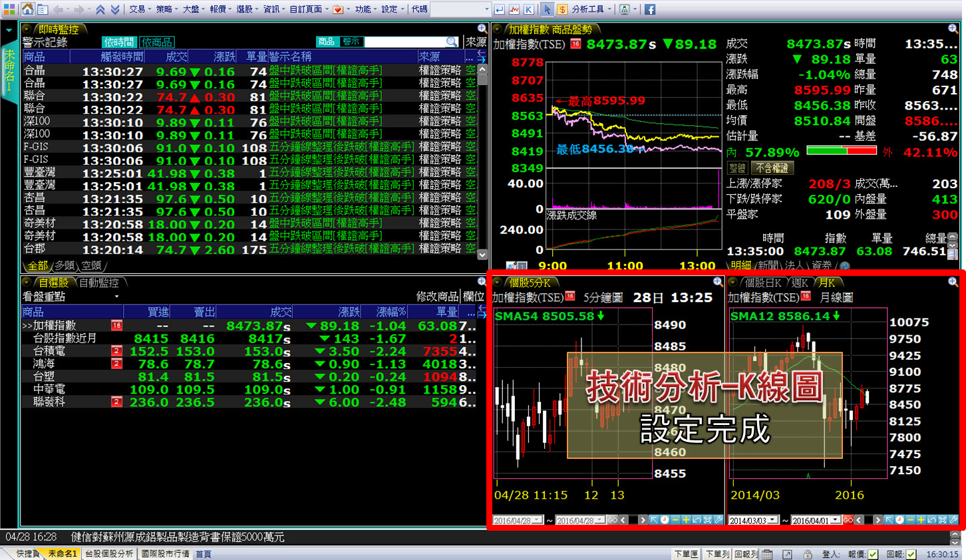This screenshot has height=560, width=966.
Task: Click GO button on the monthly chart
Action: 848,520
